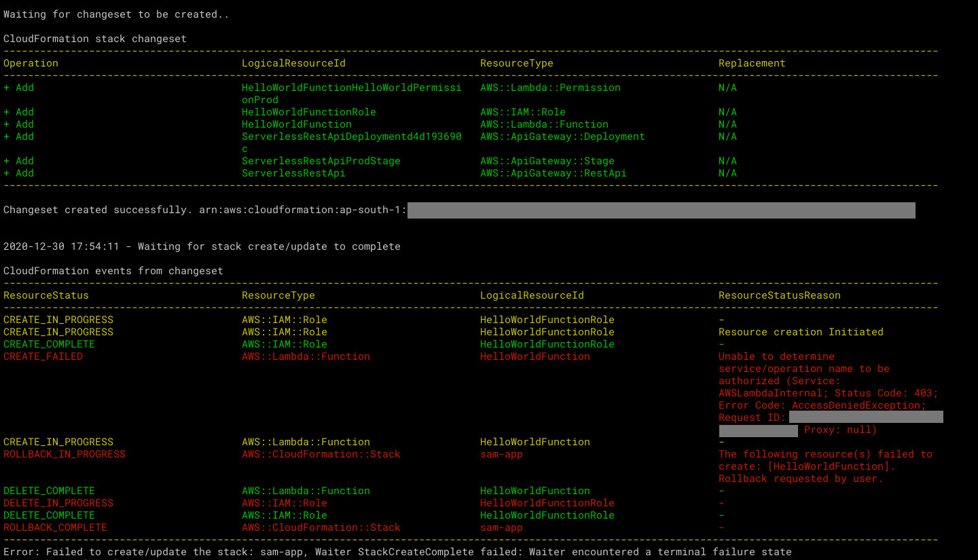Click the "Operation" column header
Viewport: 978px width, 560px height.
pyautogui.click(x=31, y=63)
